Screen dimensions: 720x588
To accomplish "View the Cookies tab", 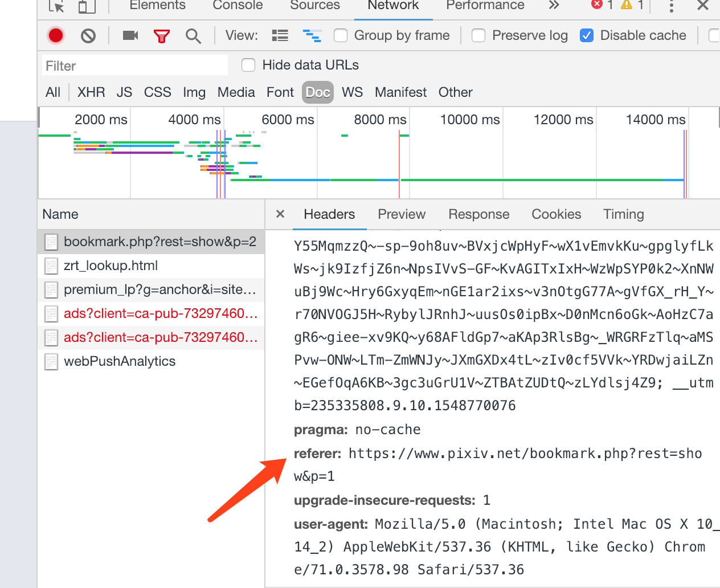I will tap(557, 214).
